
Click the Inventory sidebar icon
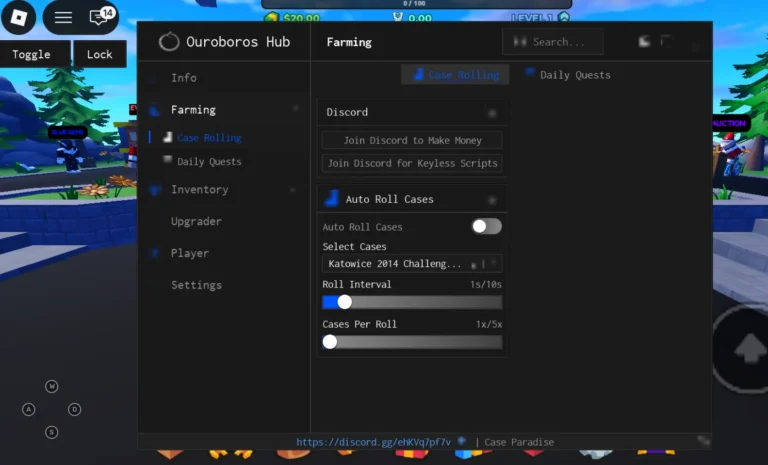155,190
